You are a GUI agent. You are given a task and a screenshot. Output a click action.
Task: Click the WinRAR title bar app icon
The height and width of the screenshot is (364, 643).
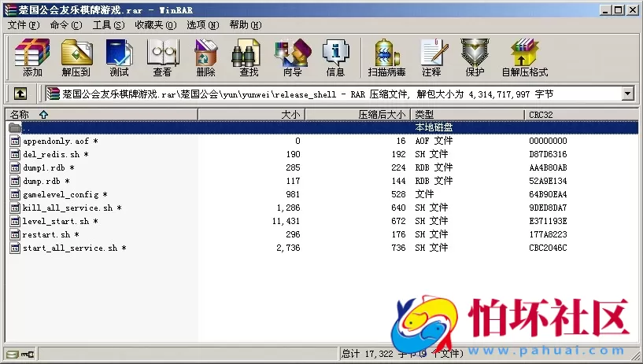pyautogui.click(x=10, y=9)
